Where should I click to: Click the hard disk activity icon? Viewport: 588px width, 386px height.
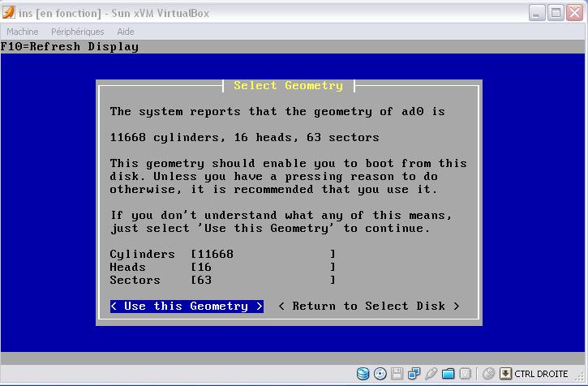[363, 374]
